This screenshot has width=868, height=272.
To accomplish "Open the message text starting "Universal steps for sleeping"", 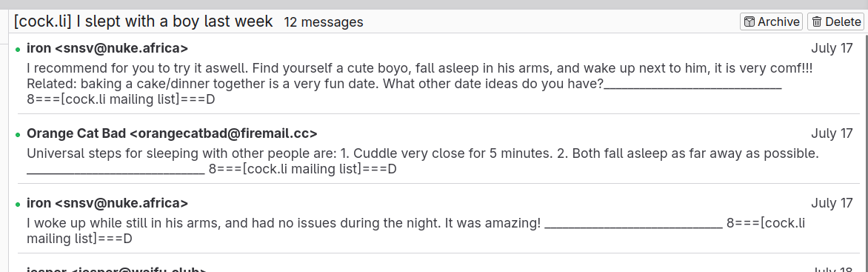I will pos(423,161).
